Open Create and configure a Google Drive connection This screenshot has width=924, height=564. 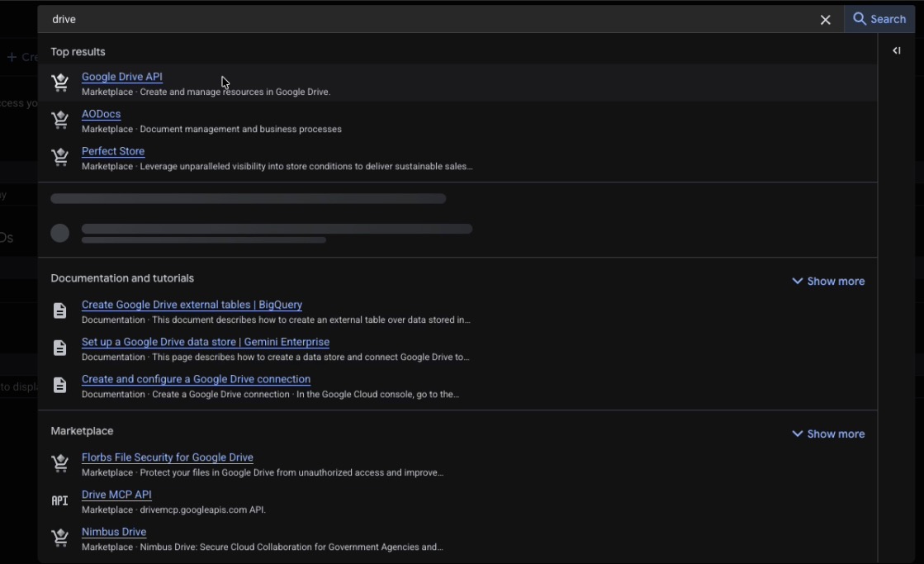(197, 379)
